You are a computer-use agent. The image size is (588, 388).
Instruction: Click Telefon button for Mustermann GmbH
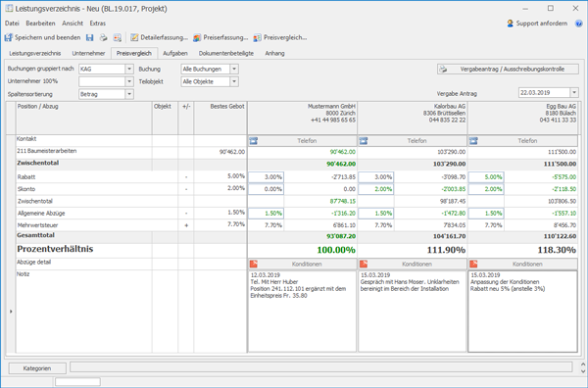pyautogui.click(x=302, y=141)
